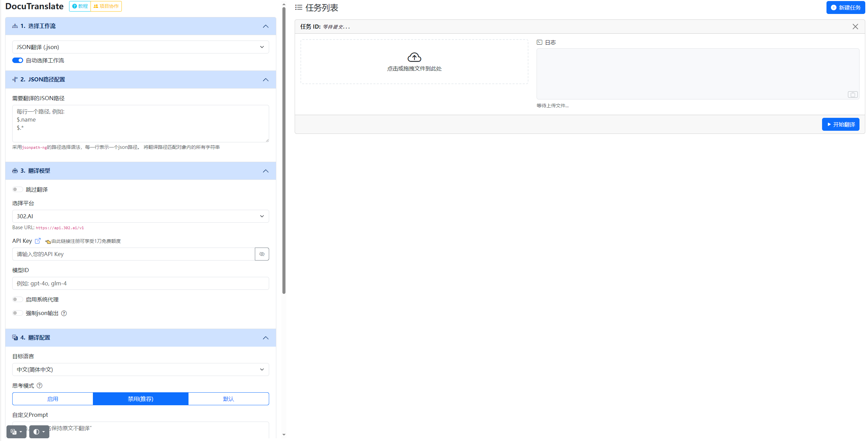Select the 默认 thinking mode option

228,399
